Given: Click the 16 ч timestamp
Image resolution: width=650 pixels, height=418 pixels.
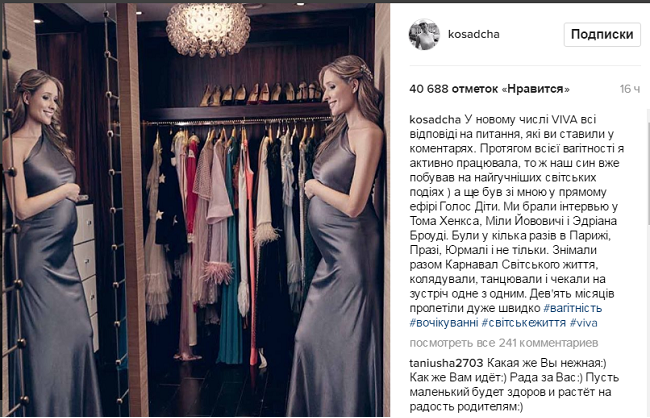Looking at the screenshot, I should 630,89.
